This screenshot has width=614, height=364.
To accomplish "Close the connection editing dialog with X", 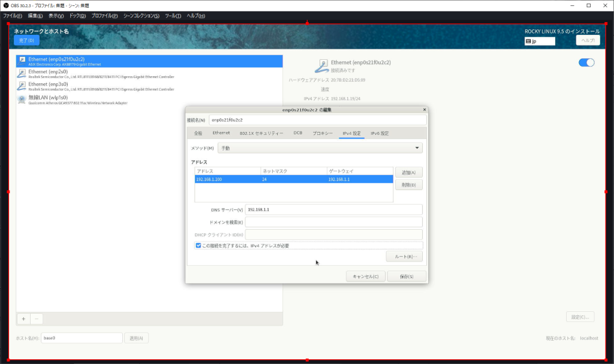I will [x=425, y=110].
